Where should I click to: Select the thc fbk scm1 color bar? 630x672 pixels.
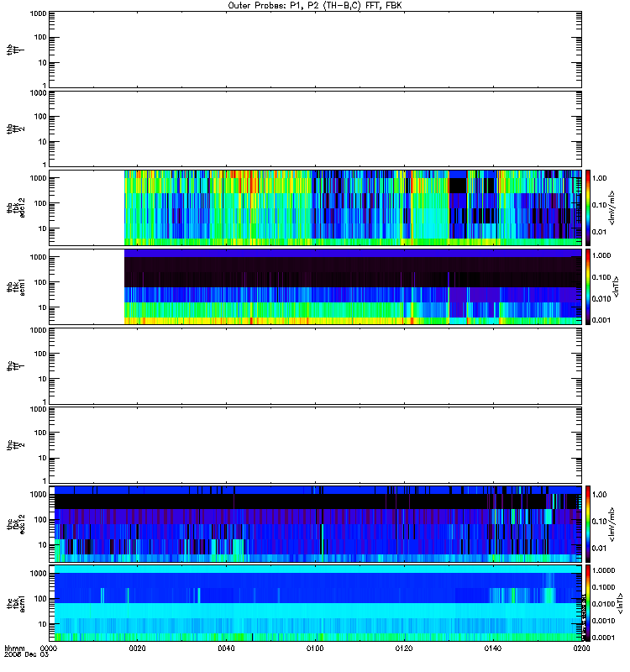pos(588,603)
